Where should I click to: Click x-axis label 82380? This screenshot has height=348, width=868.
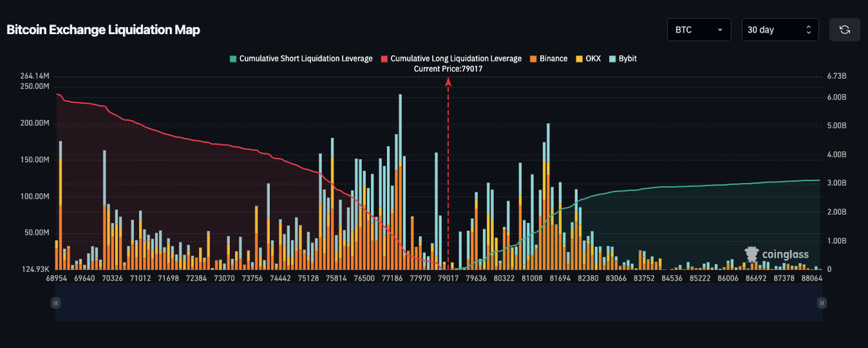click(x=587, y=278)
